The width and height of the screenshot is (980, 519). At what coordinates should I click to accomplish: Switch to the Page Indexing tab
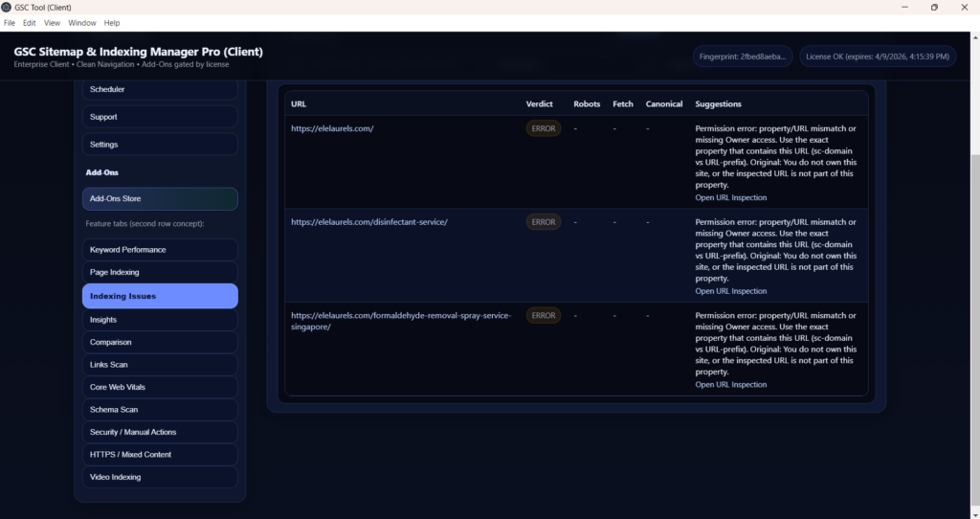tap(160, 273)
